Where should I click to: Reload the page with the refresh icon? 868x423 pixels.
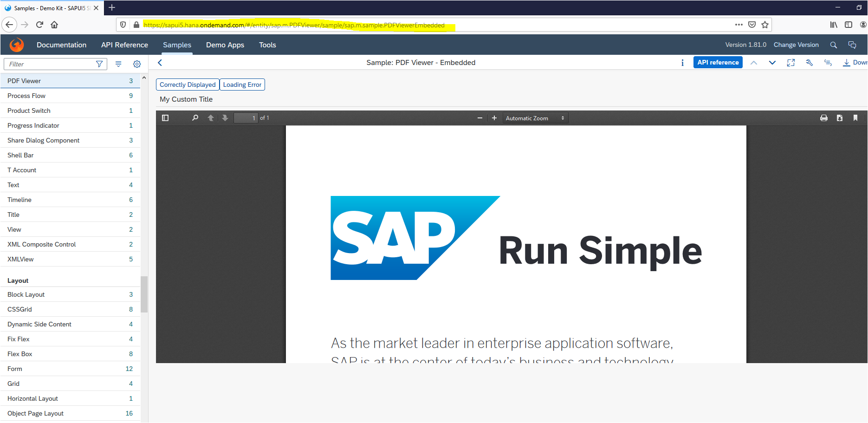tap(39, 25)
